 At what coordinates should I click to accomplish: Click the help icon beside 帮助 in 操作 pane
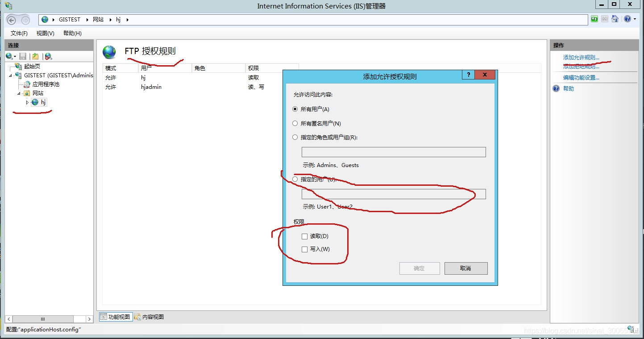coord(556,88)
